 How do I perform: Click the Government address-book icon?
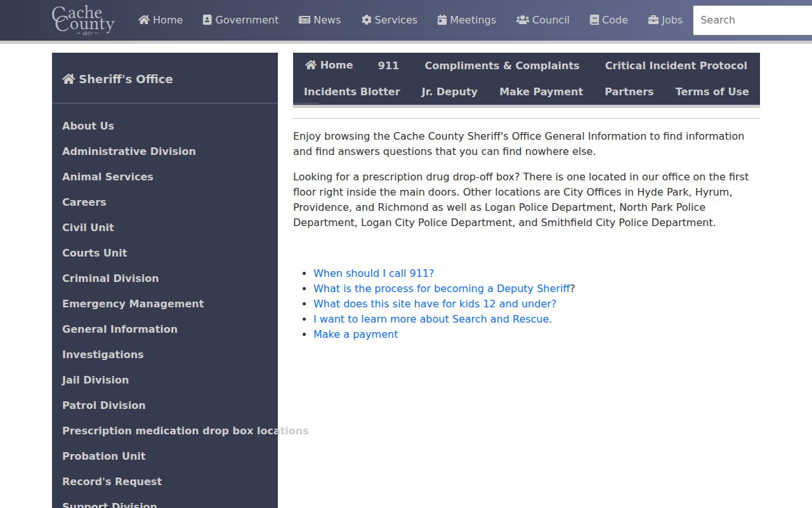click(x=207, y=20)
